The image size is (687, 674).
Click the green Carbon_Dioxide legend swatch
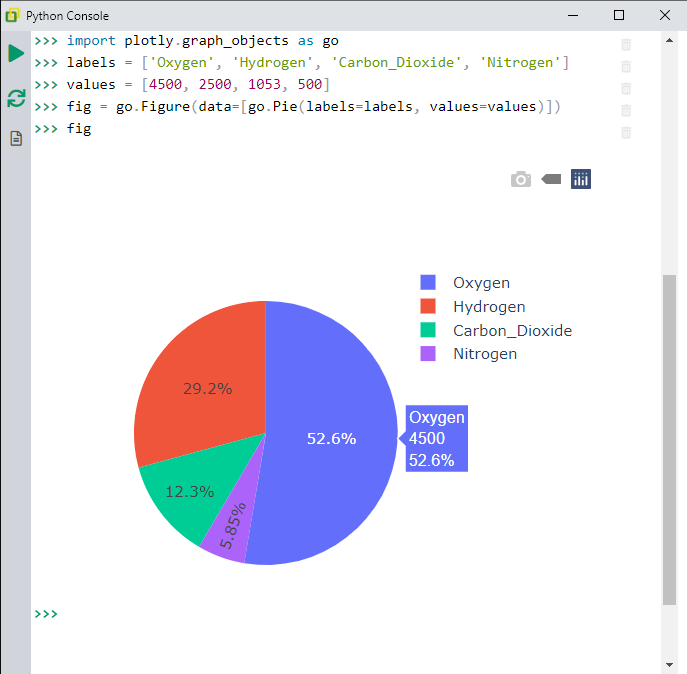[428, 330]
